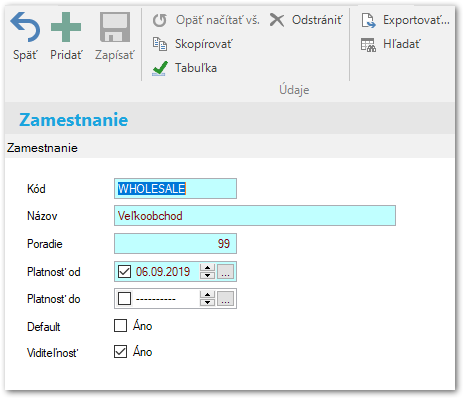The width and height of the screenshot is (464, 399).
Task: Click the Tabuľka green checkmark icon
Action: click(160, 68)
